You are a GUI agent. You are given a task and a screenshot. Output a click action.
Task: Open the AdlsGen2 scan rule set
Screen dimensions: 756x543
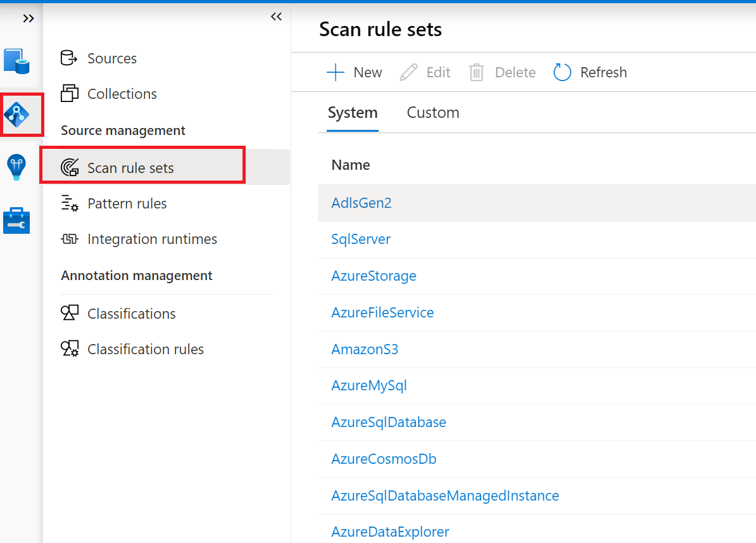pos(362,203)
